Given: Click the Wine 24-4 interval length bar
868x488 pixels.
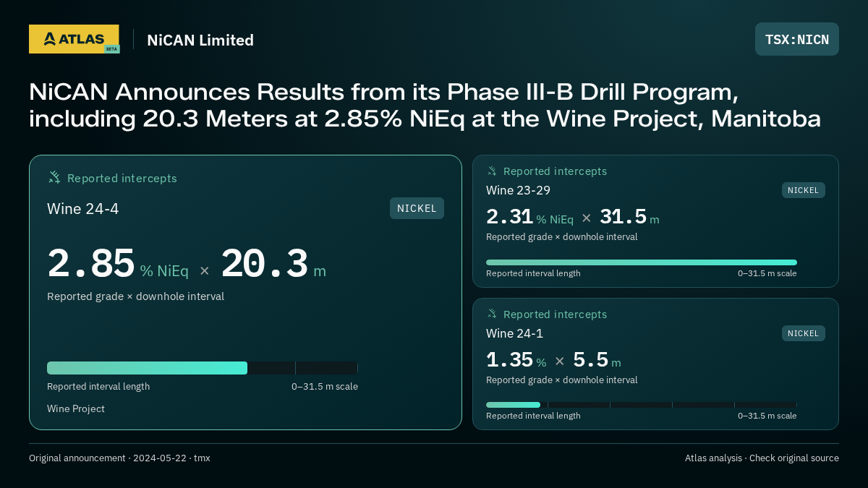Looking at the screenshot, I should [x=203, y=368].
